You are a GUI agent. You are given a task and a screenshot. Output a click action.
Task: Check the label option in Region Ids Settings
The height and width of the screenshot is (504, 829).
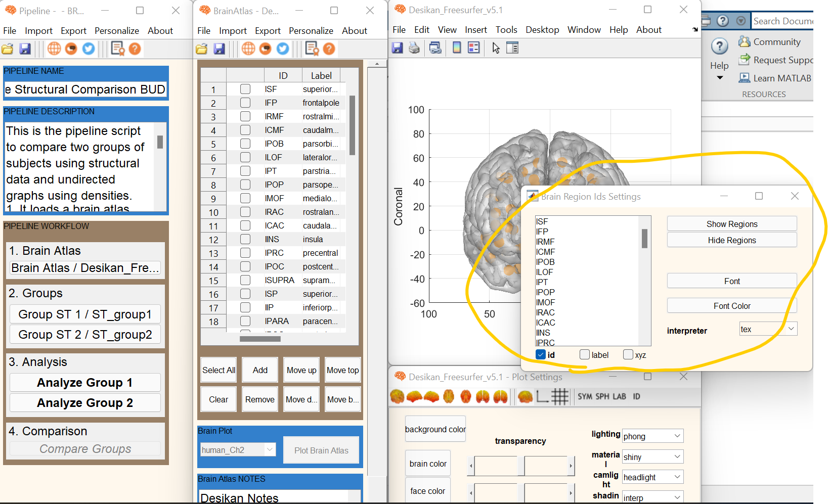coord(585,354)
